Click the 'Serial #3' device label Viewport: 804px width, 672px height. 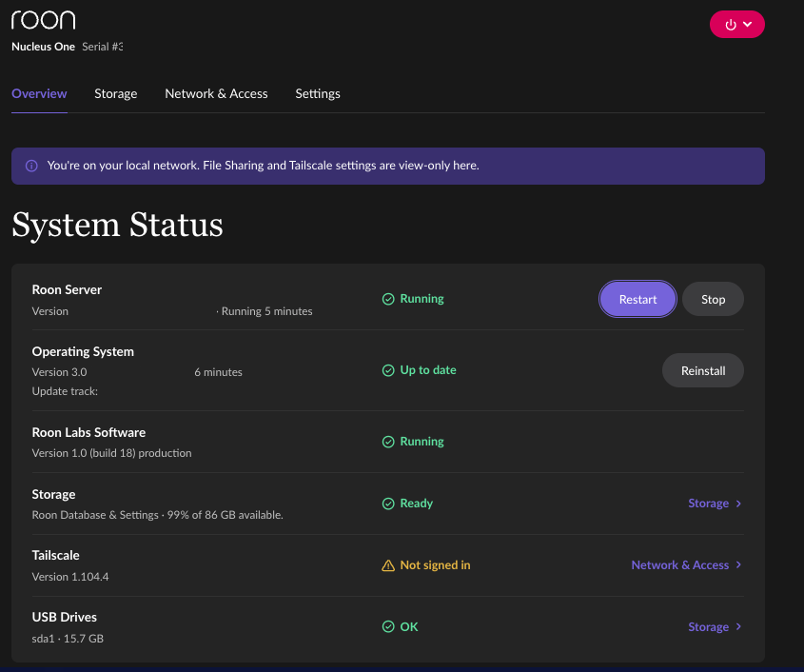coord(103,47)
